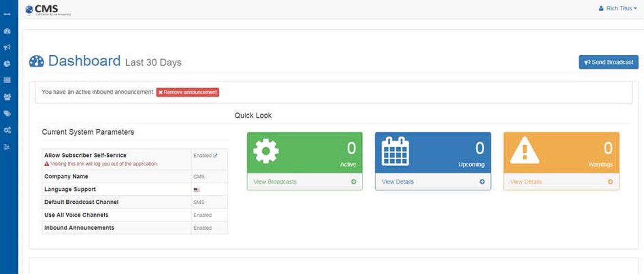
Task: Click the Inbound Announcements label
Action: pyautogui.click(x=79, y=227)
